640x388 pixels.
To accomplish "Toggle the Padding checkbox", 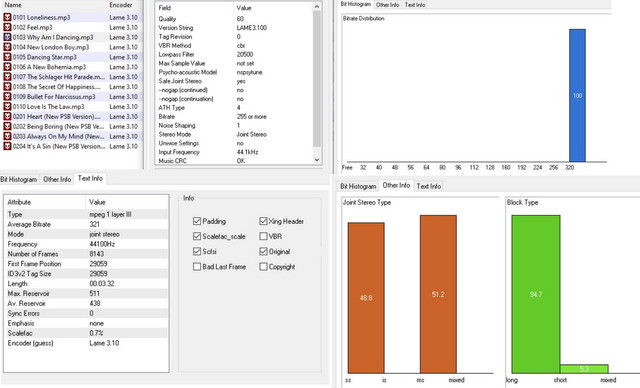I will click(197, 221).
